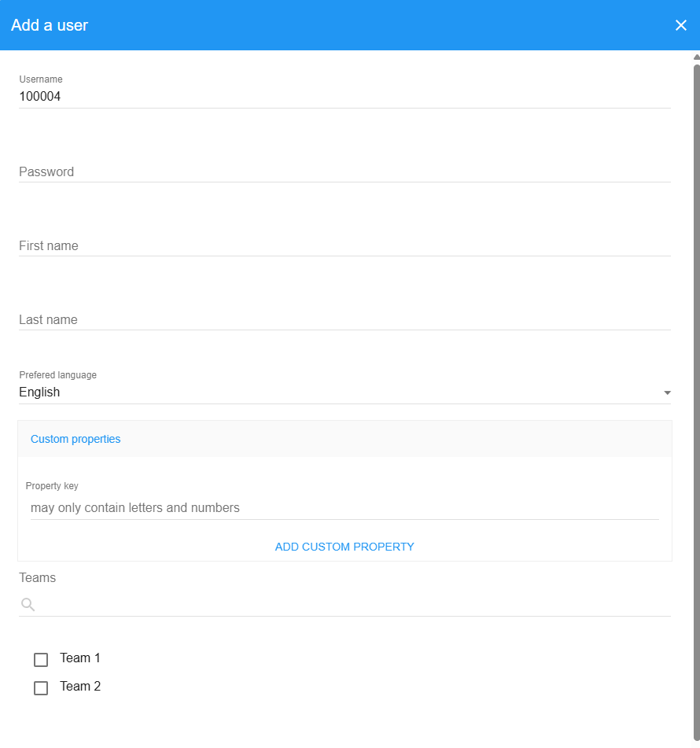The image size is (700, 748).
Task: Open the Prefered language dropdown arrow
Action: pyautogui.click(x=667, y=392)
